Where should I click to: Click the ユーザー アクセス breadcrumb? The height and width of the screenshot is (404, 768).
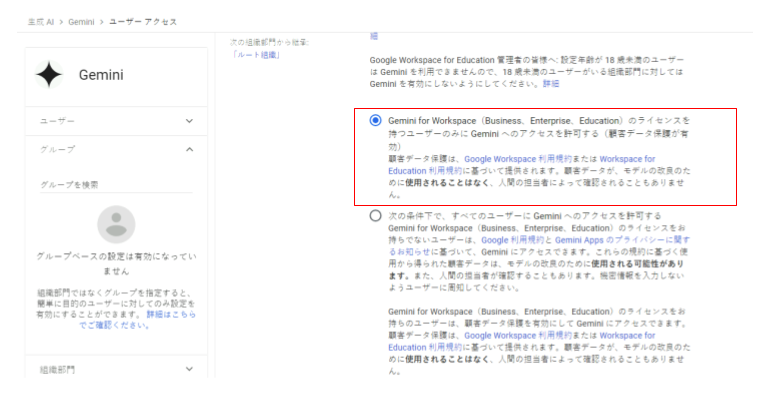(143, 22)
